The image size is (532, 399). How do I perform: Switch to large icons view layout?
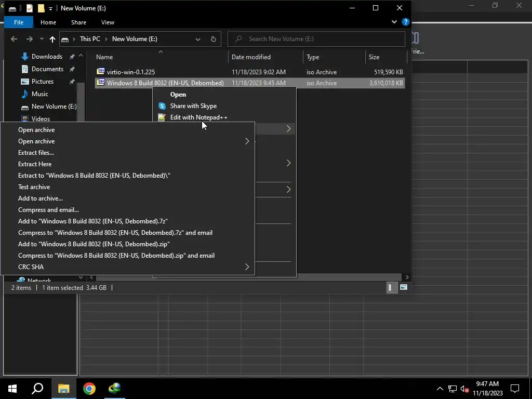403,287
